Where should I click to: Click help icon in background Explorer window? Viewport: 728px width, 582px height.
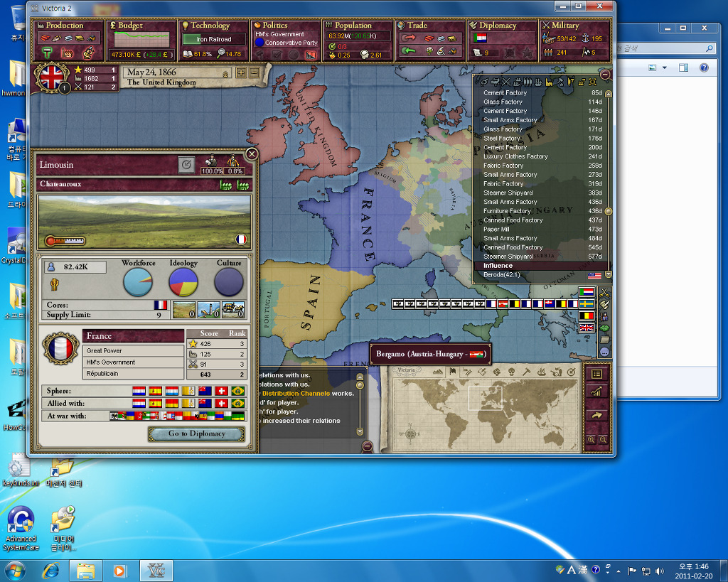(704, 68)
